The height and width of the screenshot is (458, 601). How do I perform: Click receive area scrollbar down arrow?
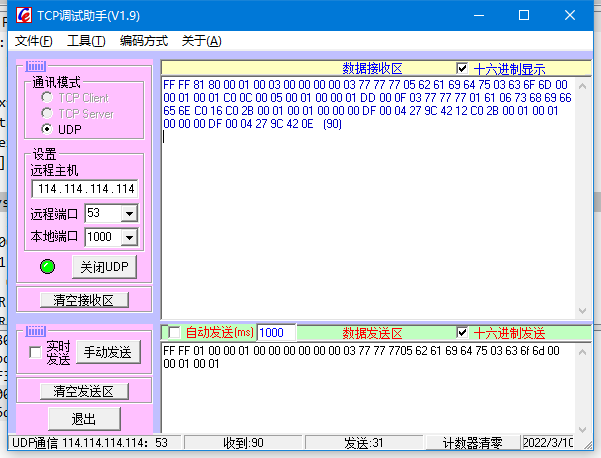(x=582, y=311)
